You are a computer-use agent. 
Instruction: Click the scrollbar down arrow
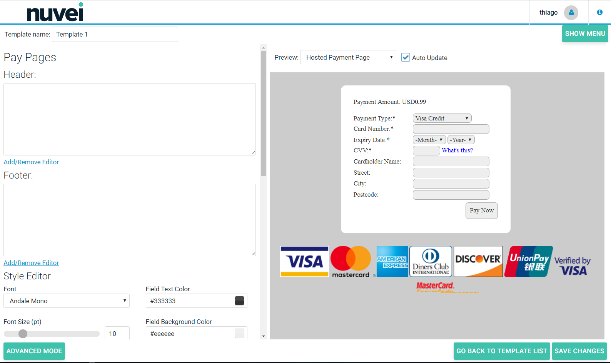coord(263,336)
